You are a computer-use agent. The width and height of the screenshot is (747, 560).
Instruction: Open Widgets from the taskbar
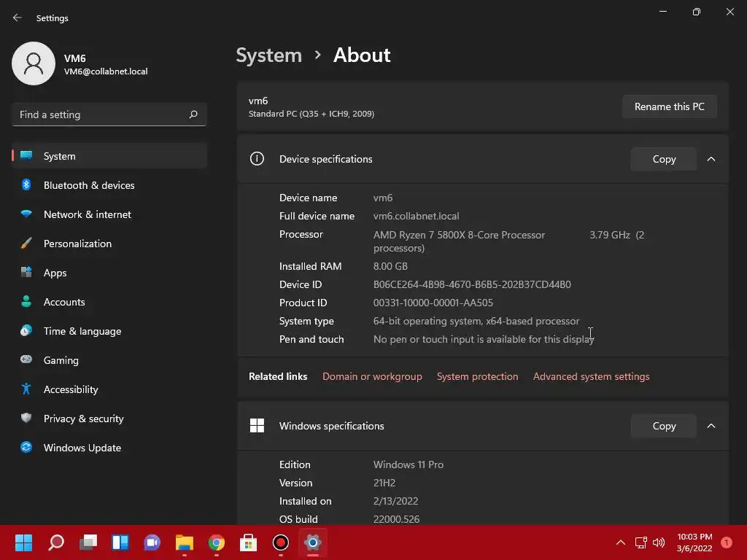click(x=120, y=542)
